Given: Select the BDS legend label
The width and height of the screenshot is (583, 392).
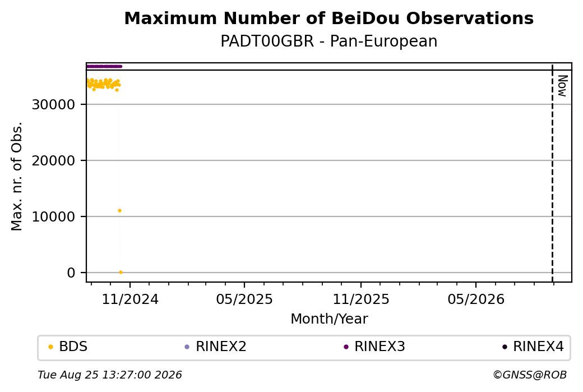Looking at the screenshot, I should pyautogui.click(x=73, y=347).
